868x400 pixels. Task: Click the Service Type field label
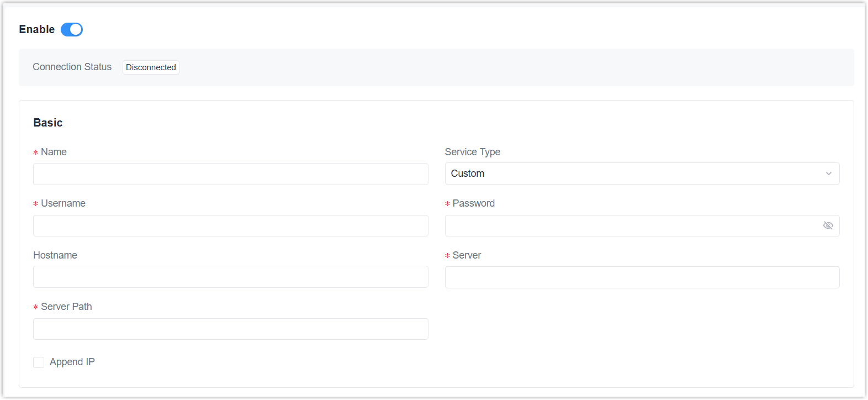click(472, 152)
